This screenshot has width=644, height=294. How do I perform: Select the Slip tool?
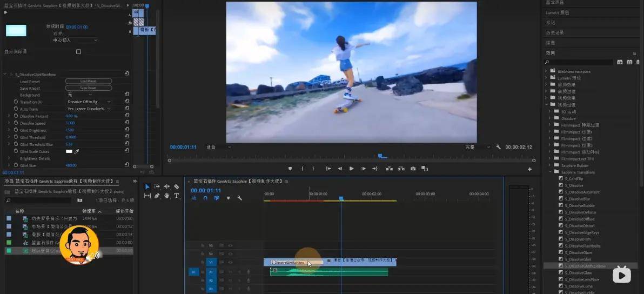[147, 196]
